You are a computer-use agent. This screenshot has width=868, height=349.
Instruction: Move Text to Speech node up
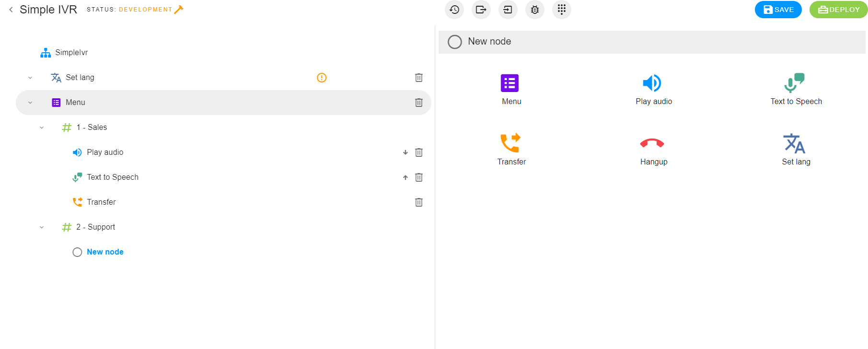(405, 177)
